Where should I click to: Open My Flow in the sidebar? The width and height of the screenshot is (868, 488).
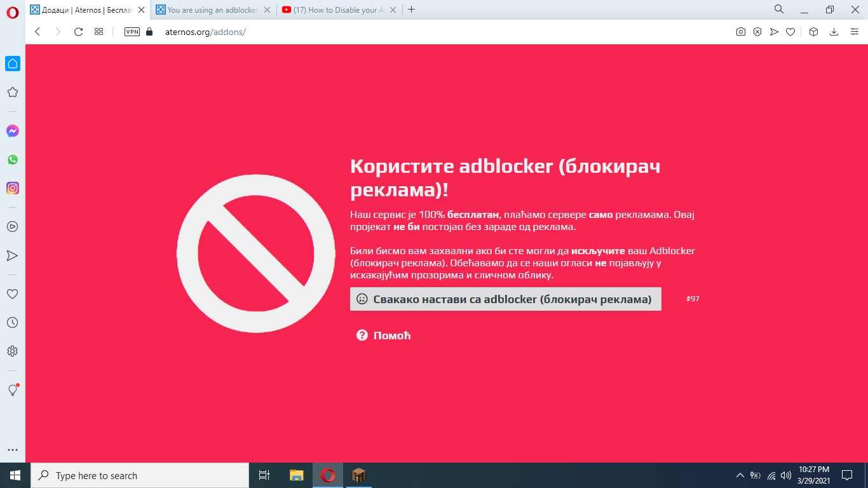point(12,255)
